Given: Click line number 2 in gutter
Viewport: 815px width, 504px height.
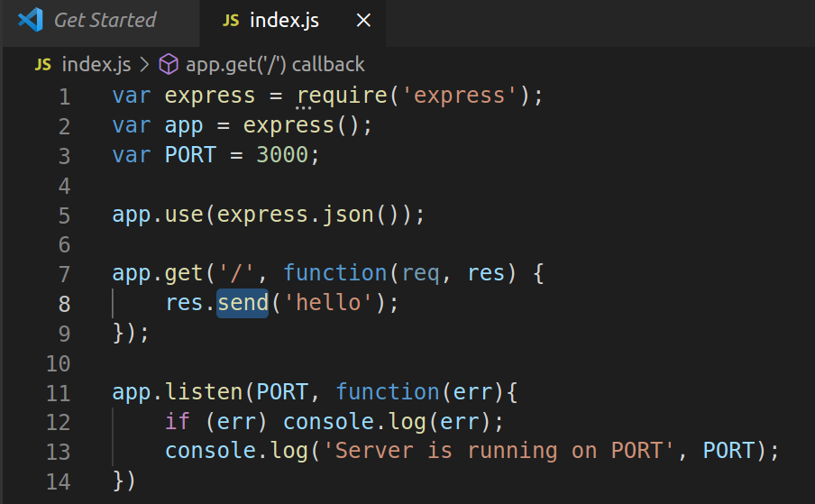Looking at the screenshot, I should coord(64,126).
